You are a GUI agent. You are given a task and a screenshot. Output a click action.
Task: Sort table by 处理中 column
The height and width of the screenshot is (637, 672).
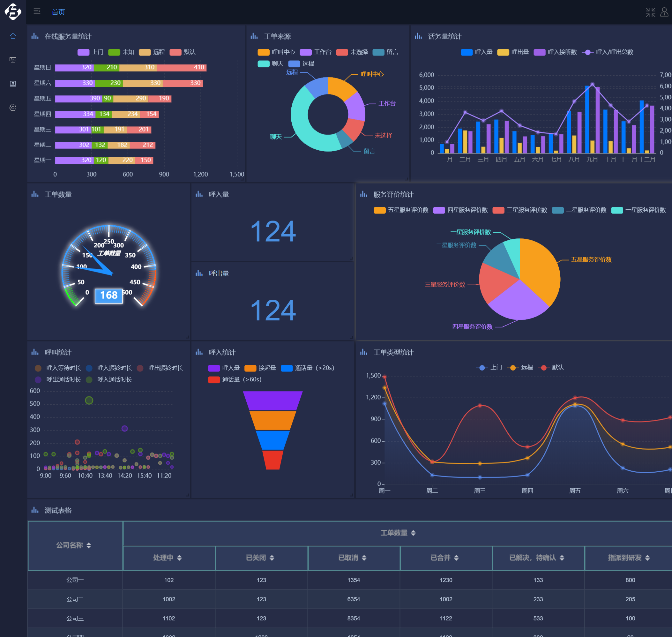(x=179, y=558)
